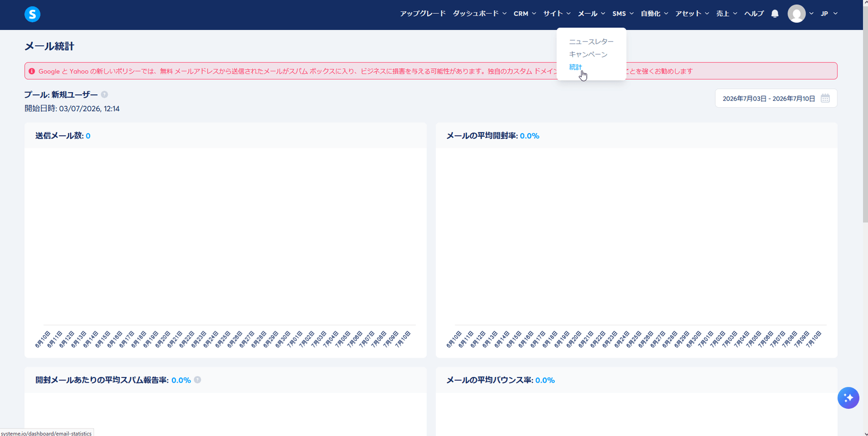Open the notifications bell

click(x=775, y=13)
